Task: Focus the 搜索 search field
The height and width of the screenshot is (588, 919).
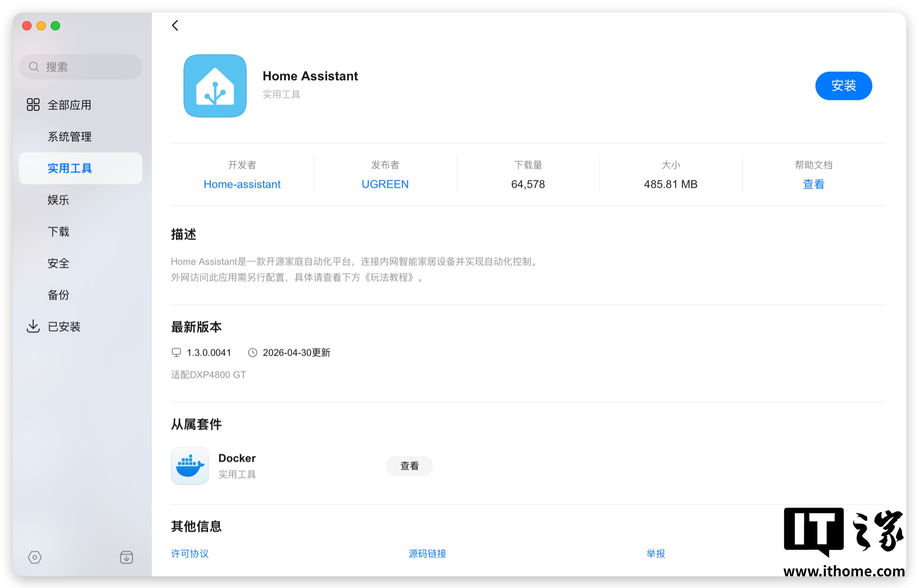Action: [x=81, y=67]
